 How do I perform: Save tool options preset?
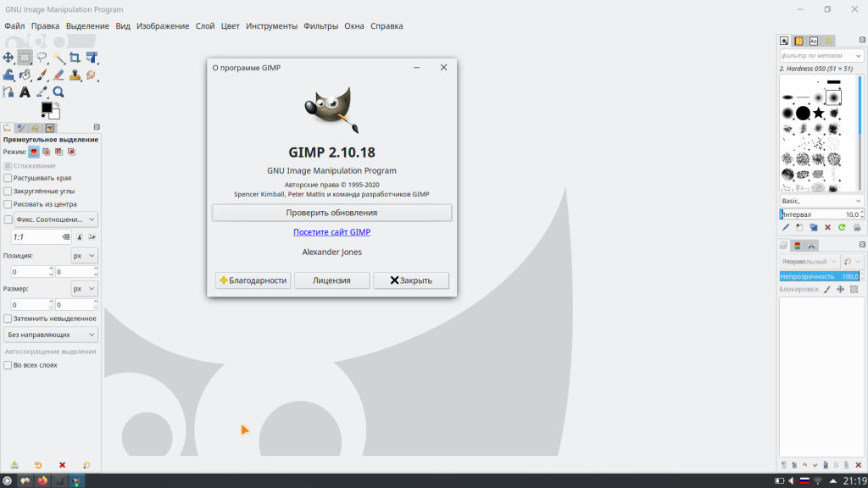[14, 465]
